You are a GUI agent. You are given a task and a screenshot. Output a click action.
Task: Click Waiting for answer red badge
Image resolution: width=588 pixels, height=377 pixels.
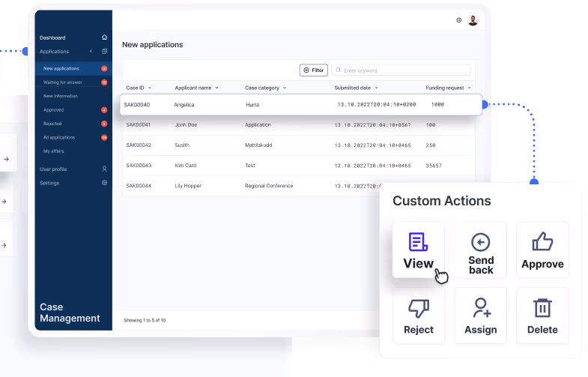(x=104, y=82)
